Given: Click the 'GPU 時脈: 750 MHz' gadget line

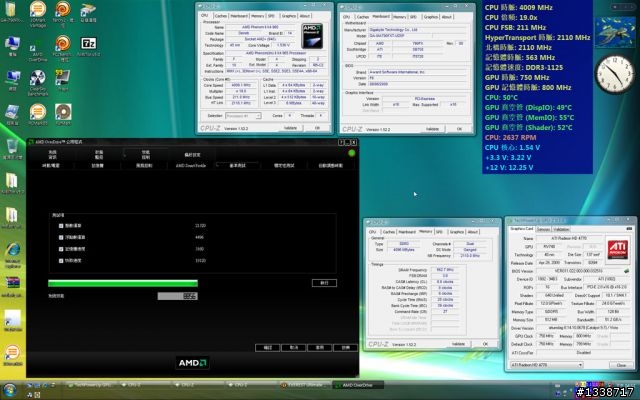Looking at the screenshot, I should 517,78.
